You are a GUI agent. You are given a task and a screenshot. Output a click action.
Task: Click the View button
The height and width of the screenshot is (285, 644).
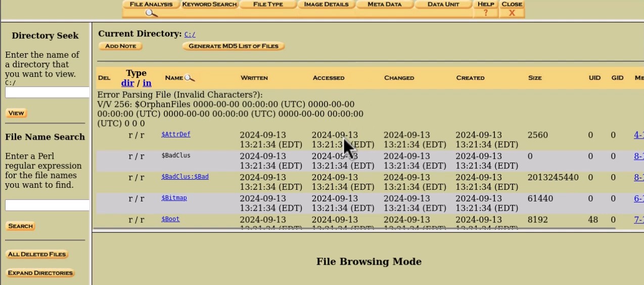coord(16,113)
